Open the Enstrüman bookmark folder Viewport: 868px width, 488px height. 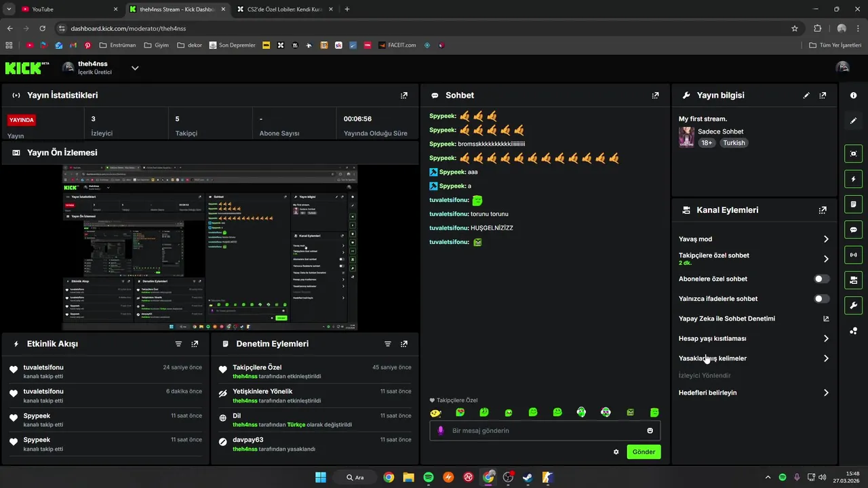[x=118, y=45]
